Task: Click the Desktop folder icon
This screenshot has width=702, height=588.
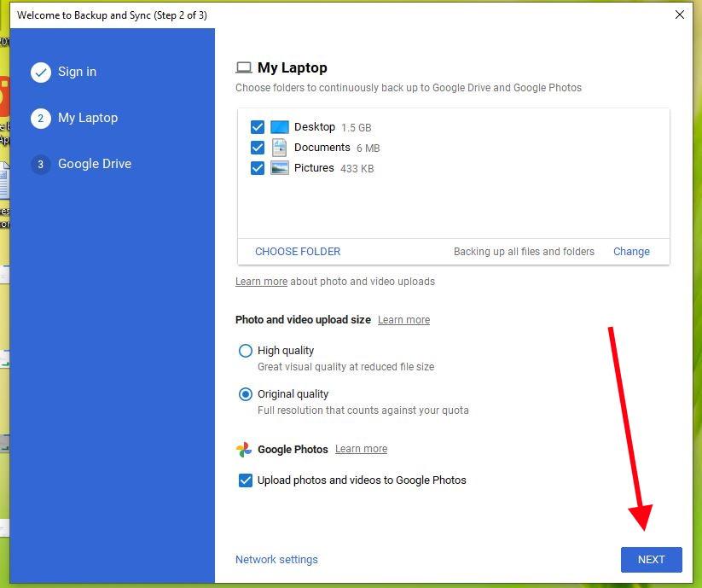Action: click(x=280, y=127)
